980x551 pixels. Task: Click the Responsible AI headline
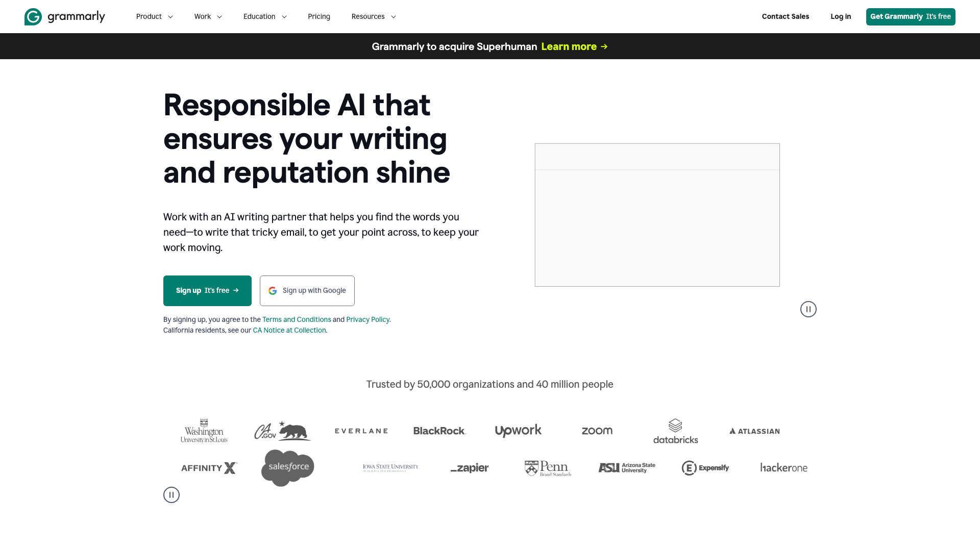(x=307, y=139)
